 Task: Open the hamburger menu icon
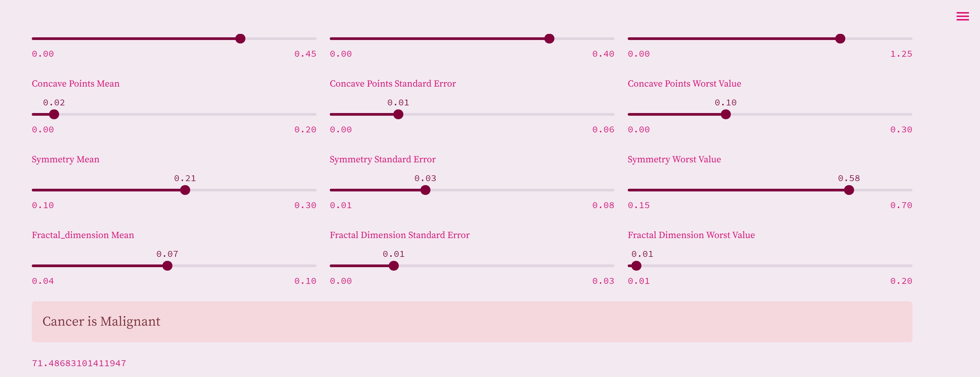point(963,16)
